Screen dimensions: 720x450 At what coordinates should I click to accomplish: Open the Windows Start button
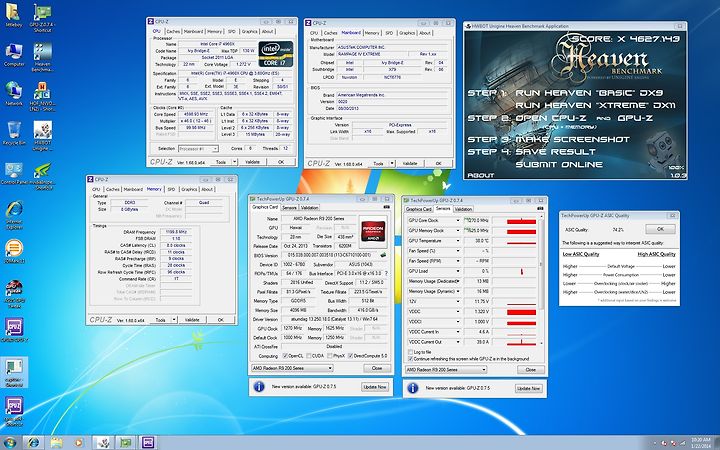(x=9, y=443)
